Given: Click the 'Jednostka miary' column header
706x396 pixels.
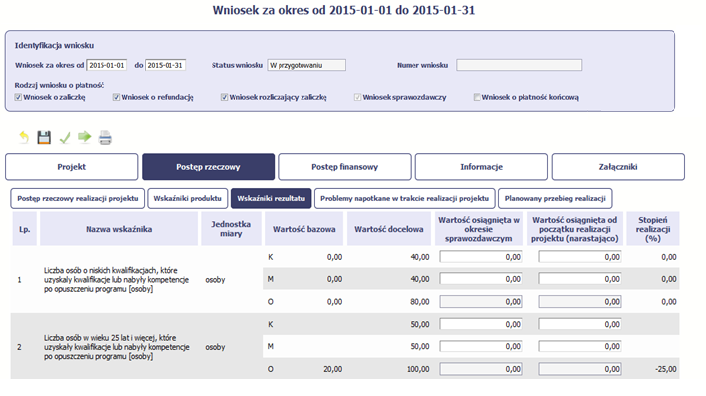Looking at the screenshot, I should pyautogui.click(x=231, y=229).
